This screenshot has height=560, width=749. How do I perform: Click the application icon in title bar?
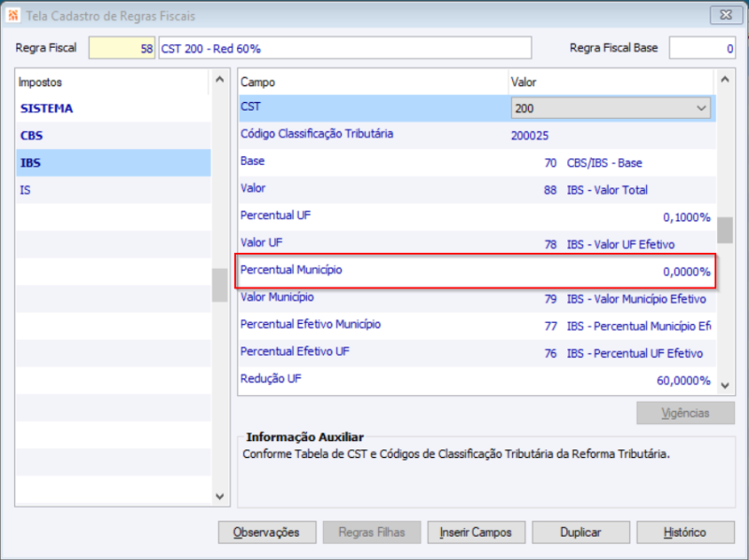point(13,15)
